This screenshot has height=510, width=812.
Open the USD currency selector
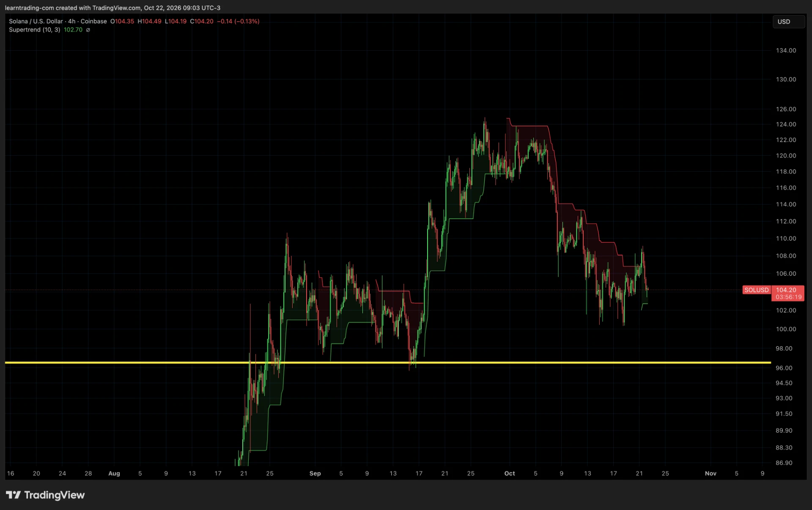point(788,22)
